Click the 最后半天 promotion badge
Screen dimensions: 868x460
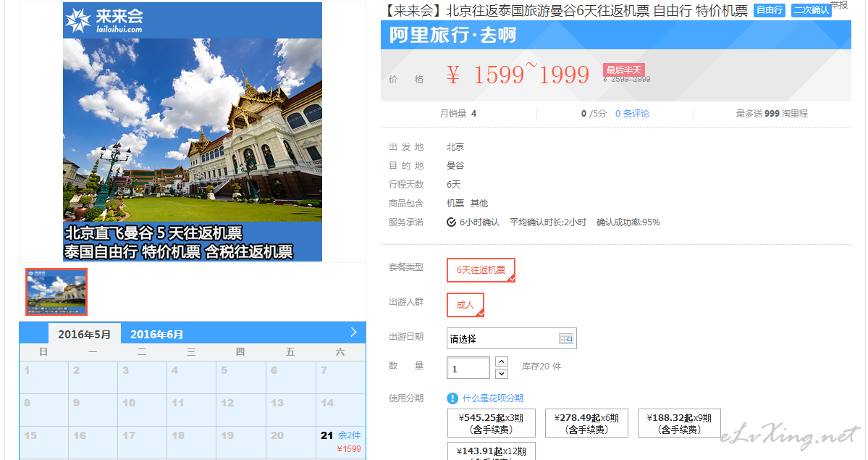624,70
